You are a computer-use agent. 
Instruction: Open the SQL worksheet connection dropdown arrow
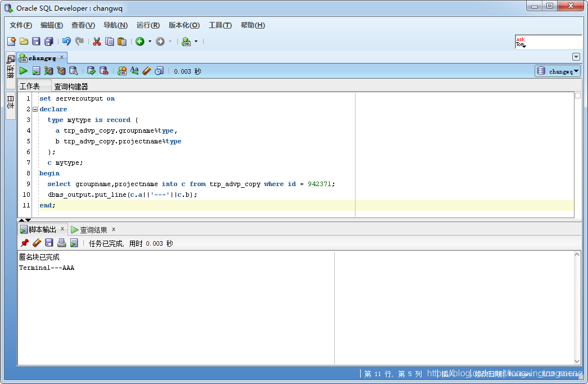[x=196, y=41]
